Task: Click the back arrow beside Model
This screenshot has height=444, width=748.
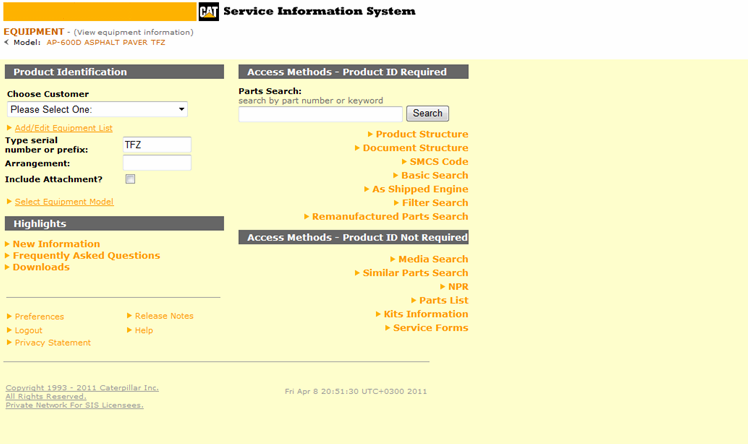Action: [x=7, y=43]
